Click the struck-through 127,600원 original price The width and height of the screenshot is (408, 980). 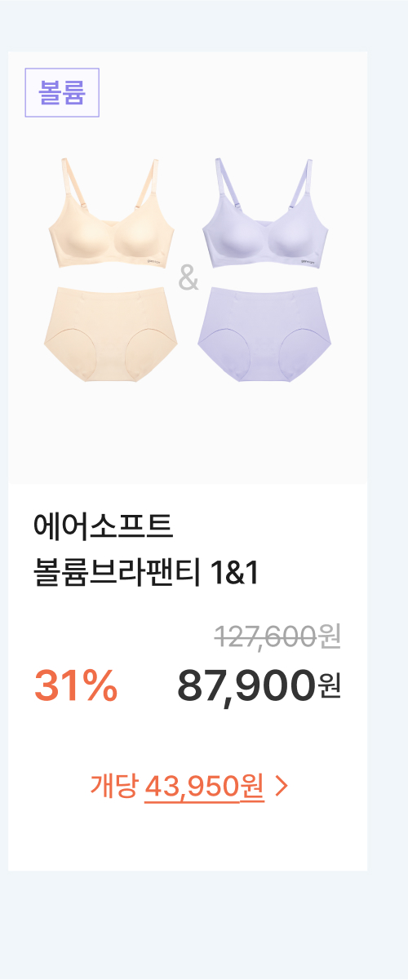(x=277, y=636)
